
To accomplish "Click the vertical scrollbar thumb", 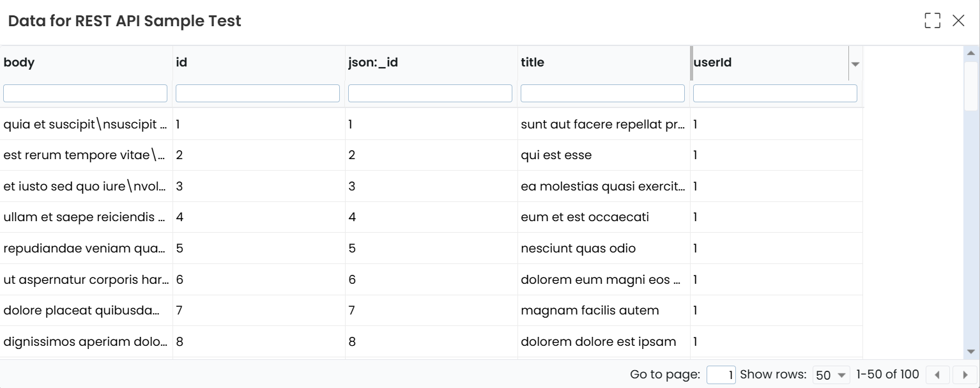I will point(971,86).
